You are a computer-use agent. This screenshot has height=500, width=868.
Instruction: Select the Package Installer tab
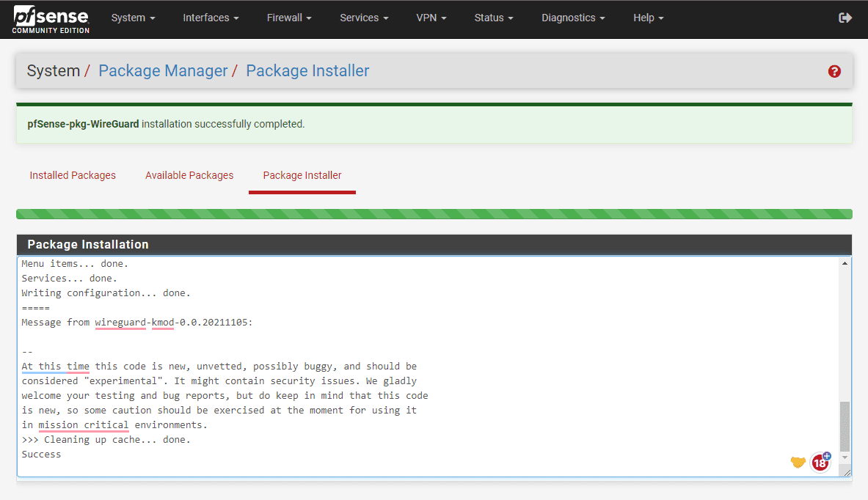302,175
